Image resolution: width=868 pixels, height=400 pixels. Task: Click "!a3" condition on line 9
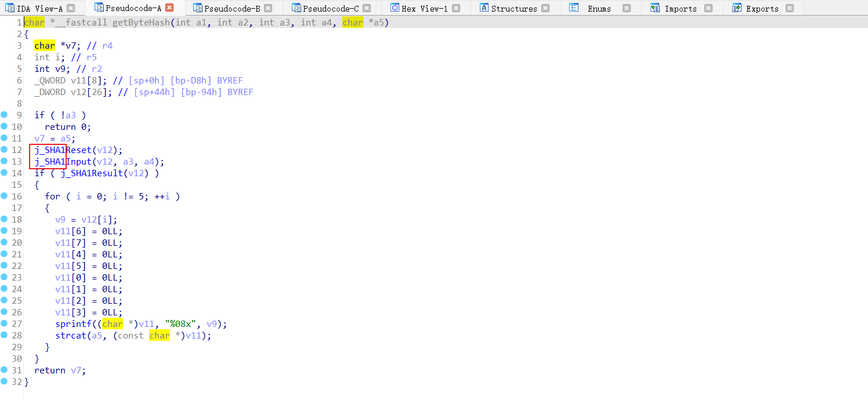click(68, 115)
